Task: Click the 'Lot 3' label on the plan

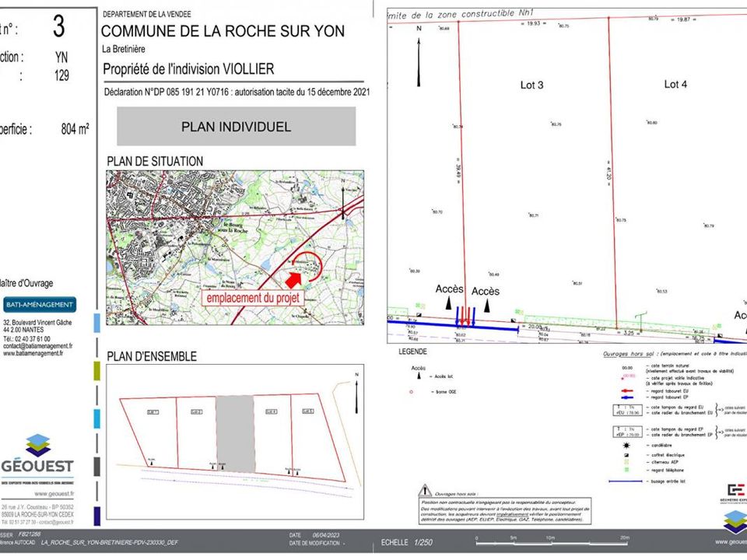Action: 531,86
